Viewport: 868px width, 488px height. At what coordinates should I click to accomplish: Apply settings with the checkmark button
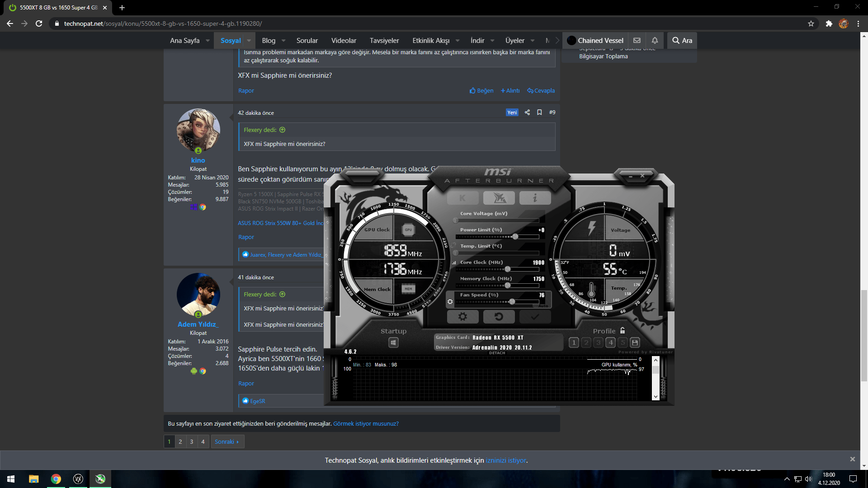click(x=535, y=317)
